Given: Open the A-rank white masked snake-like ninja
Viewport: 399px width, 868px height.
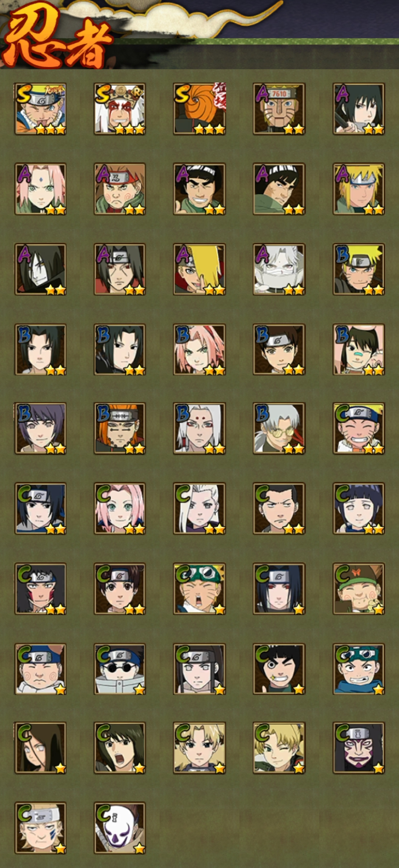Looking at the screenshot, I should click(279, 269).
